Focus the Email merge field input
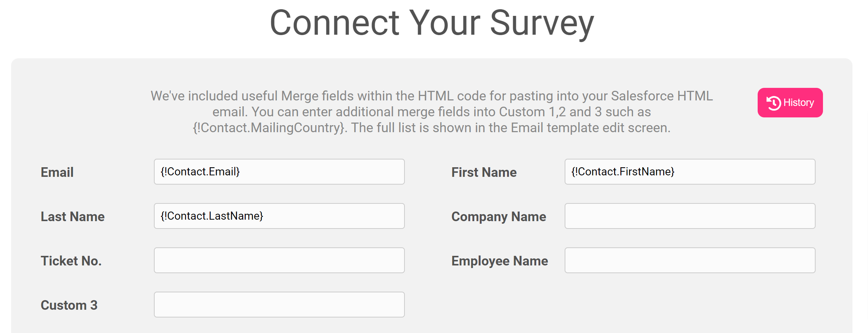 click(279, 172)
